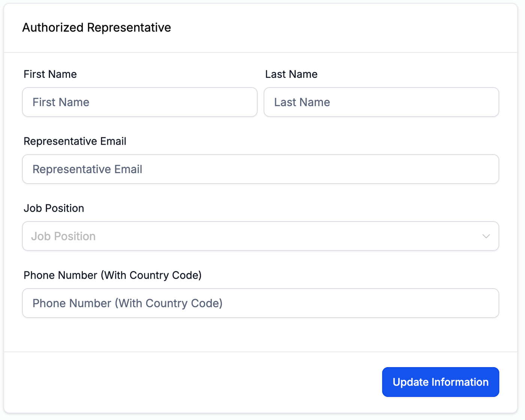Image resolution: width=525 pixels, height=420 pixels.
Task: Focus the Last Name input field
Action: point(381,102)
